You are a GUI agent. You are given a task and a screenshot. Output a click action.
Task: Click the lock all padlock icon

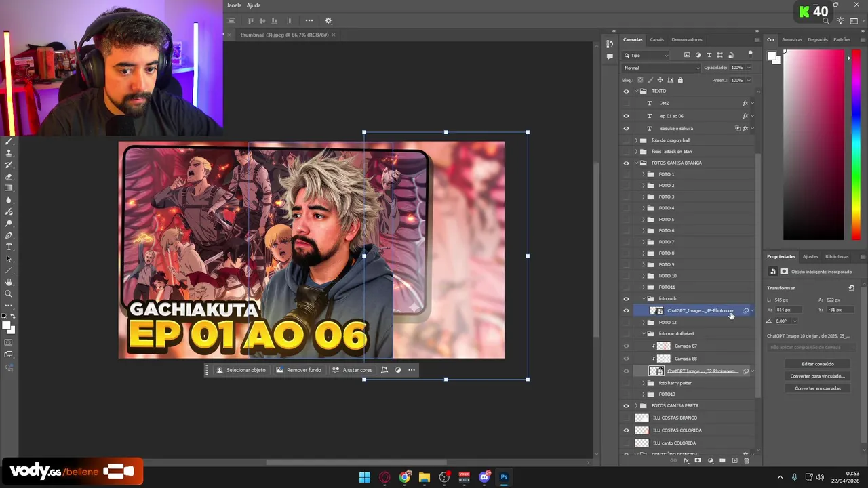pyautogui.click(x=680, y=80)
